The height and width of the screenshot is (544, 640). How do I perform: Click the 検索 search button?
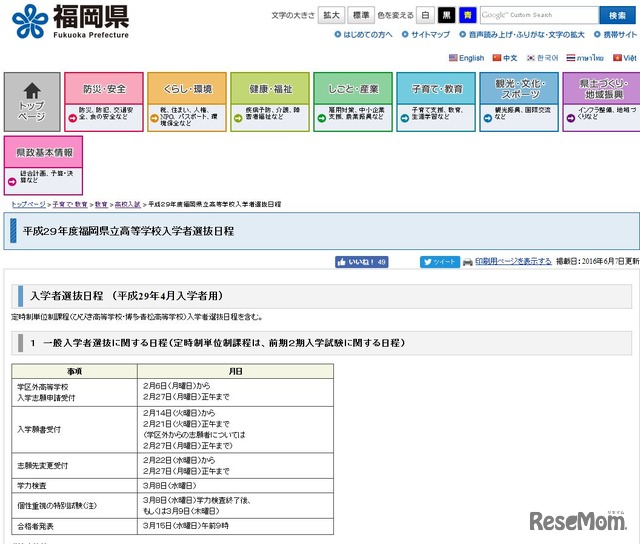[617, 15]
